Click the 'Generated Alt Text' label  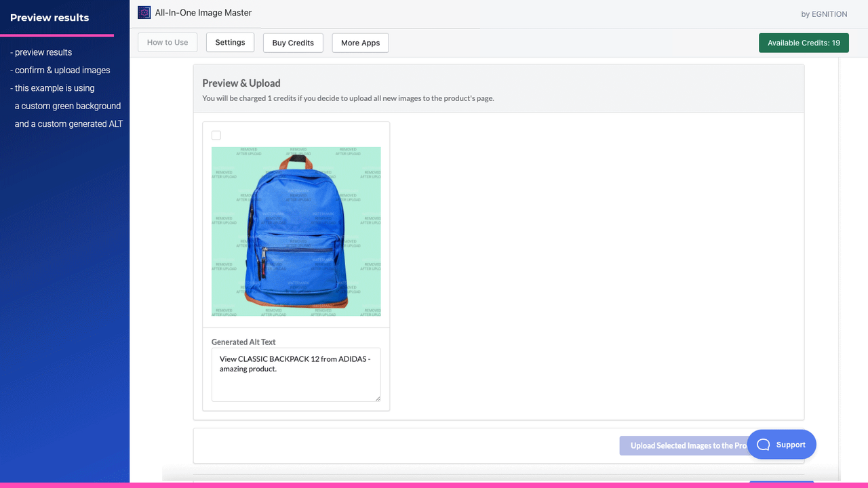[243, 342]
